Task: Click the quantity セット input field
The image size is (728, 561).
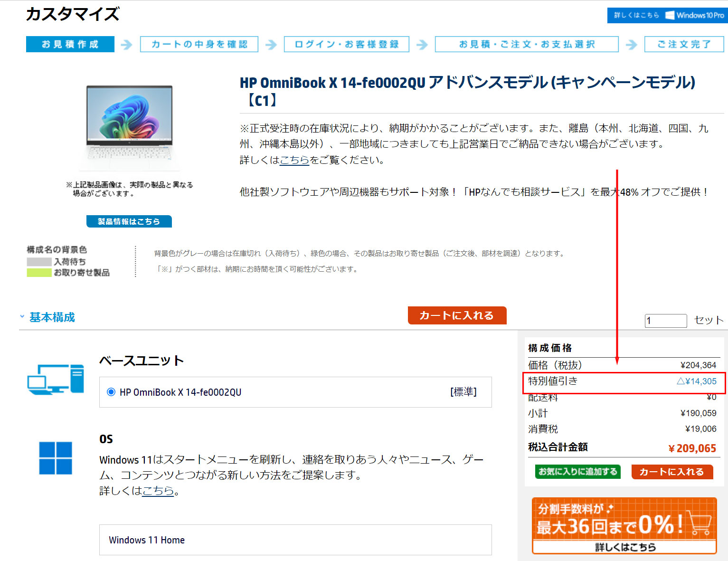Action: click(665, 321)
